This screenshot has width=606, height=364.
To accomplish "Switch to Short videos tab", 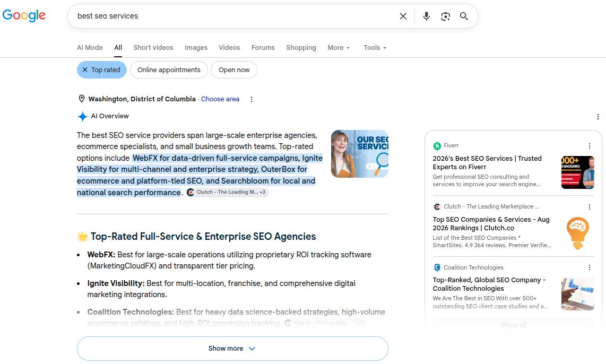I will click(x=153, y=48).
